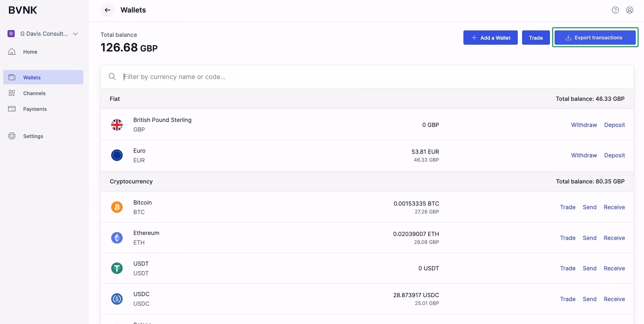644x324 pixels.
Task: Send from the USDC wallet
Action: click(x=590, y=299)
